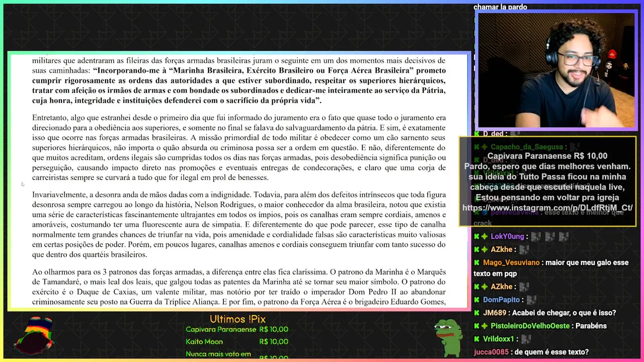Click message 'maior que meu galo esse'
The image size is (644, 362).
[587, 262]
